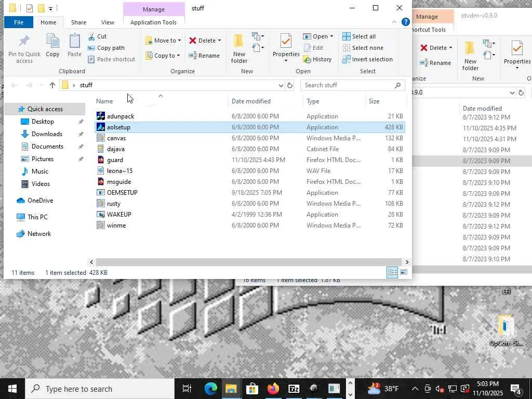
Task: Click the Edit ribbon item
Action: tap(313, 48)
